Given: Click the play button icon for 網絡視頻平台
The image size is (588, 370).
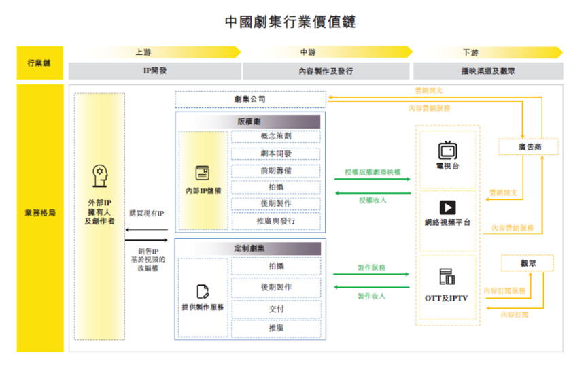Looking at the screenshot, I should pyautogui.click(x=447, y=207).
